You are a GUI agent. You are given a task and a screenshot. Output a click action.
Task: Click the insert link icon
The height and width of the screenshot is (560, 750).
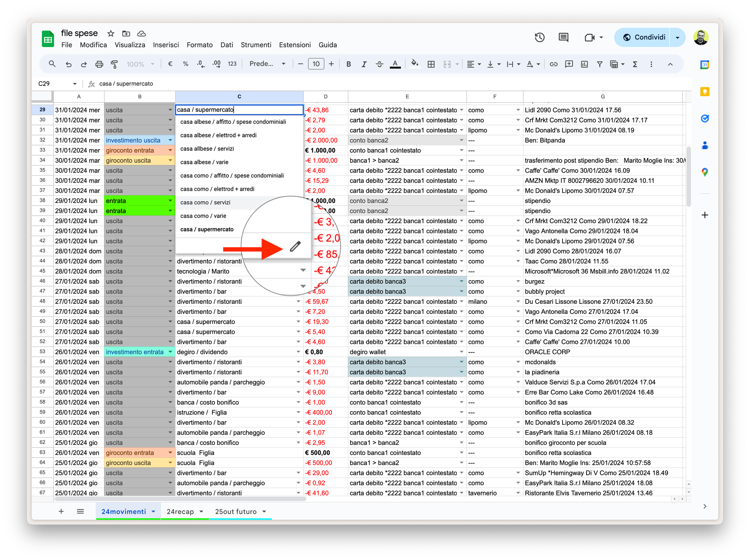coord(553,64)
